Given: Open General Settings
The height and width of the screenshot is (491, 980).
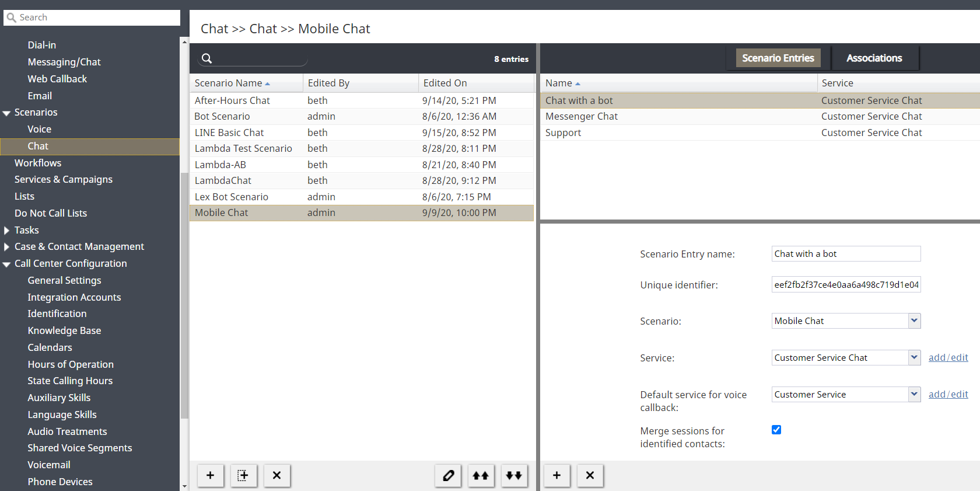Looking at the screenshot, I should click(x=64, y=280).
